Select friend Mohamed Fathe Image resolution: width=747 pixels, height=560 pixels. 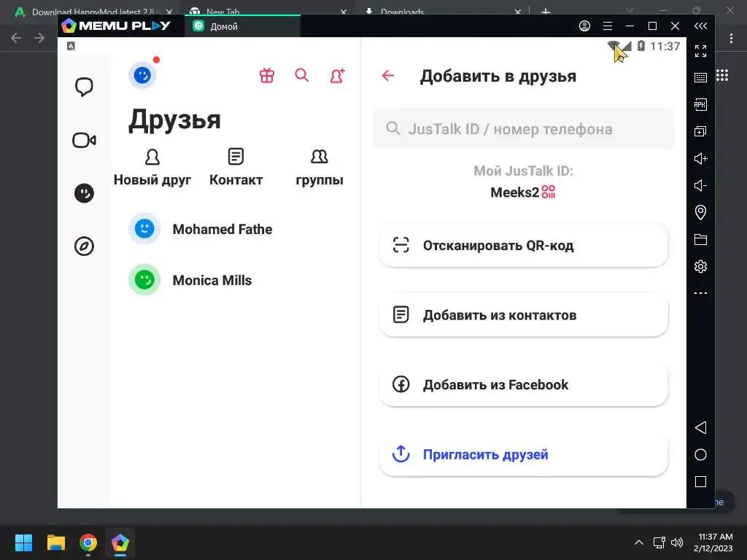click(x=236, y=229)
